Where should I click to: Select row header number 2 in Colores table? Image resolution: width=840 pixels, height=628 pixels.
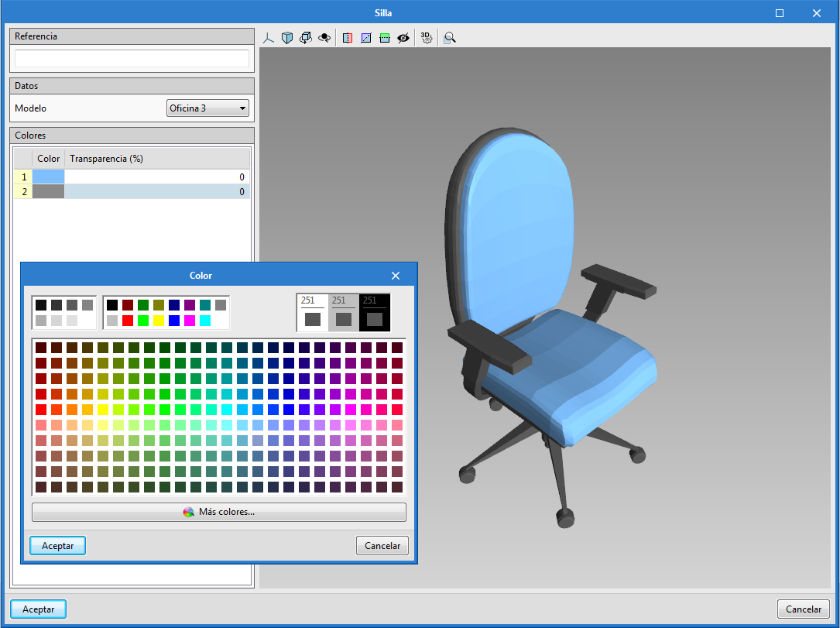(x=23, y=191)
